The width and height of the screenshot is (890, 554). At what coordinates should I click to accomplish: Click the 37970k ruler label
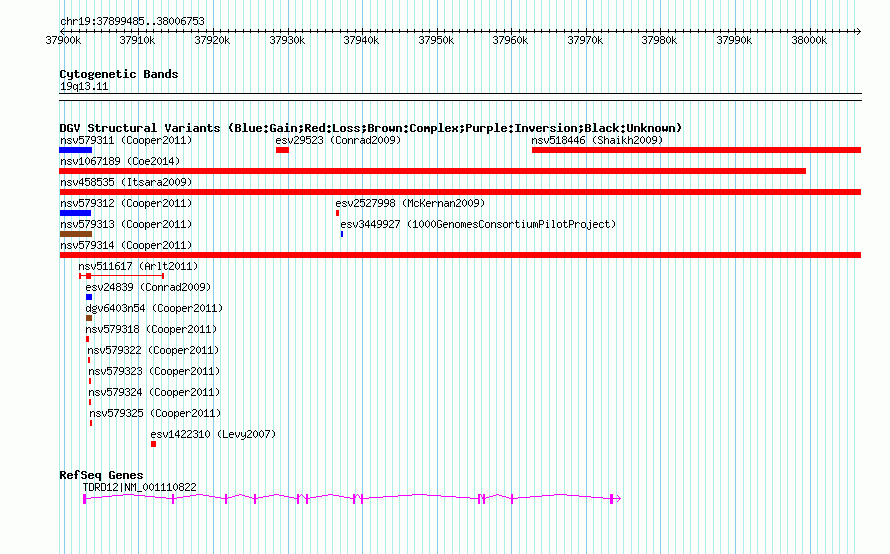[585, 40]
